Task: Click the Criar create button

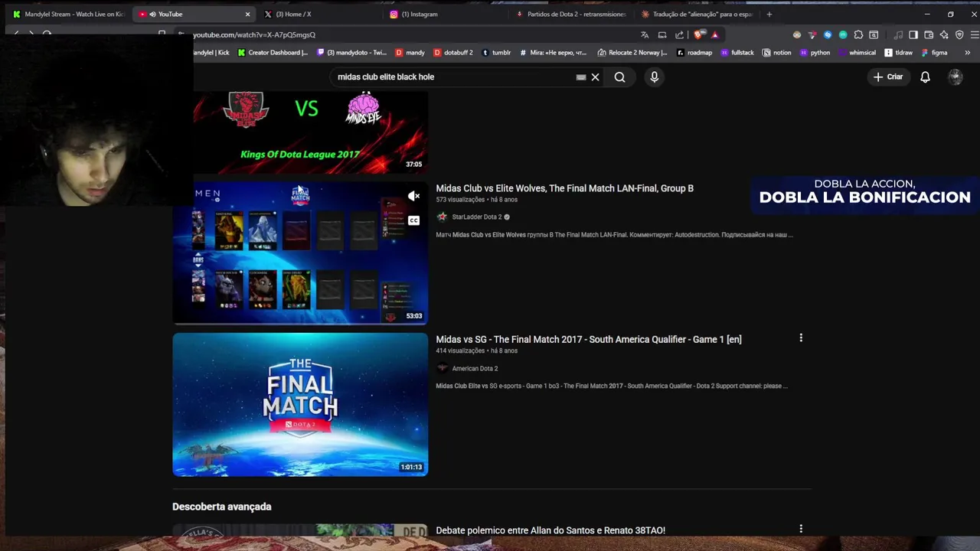Action: pyautogui.click(x=887, y=77)
